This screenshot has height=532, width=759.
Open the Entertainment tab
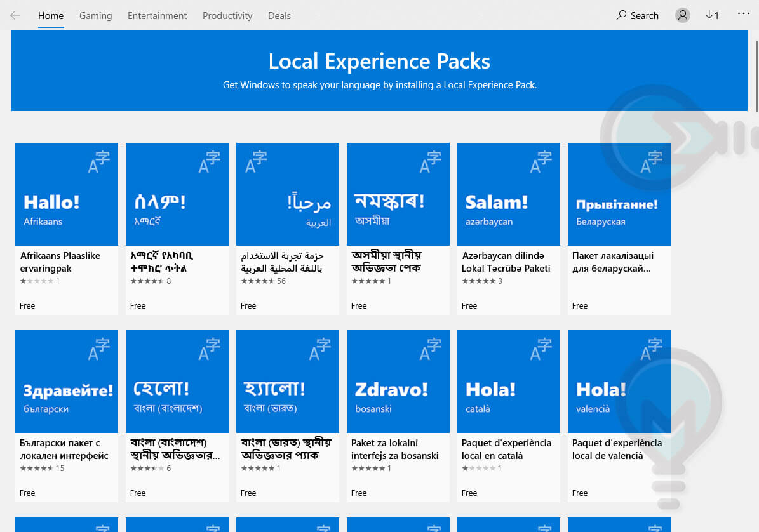coord(157,16)
